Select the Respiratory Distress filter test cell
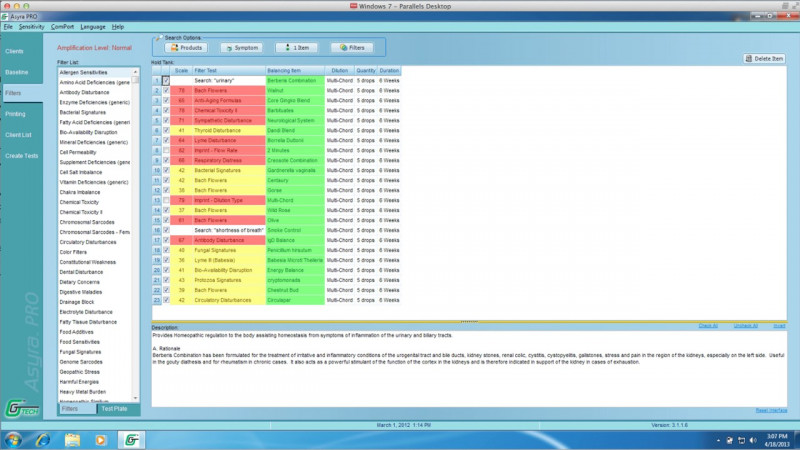 pyautogui.click(x=229, y=160)
